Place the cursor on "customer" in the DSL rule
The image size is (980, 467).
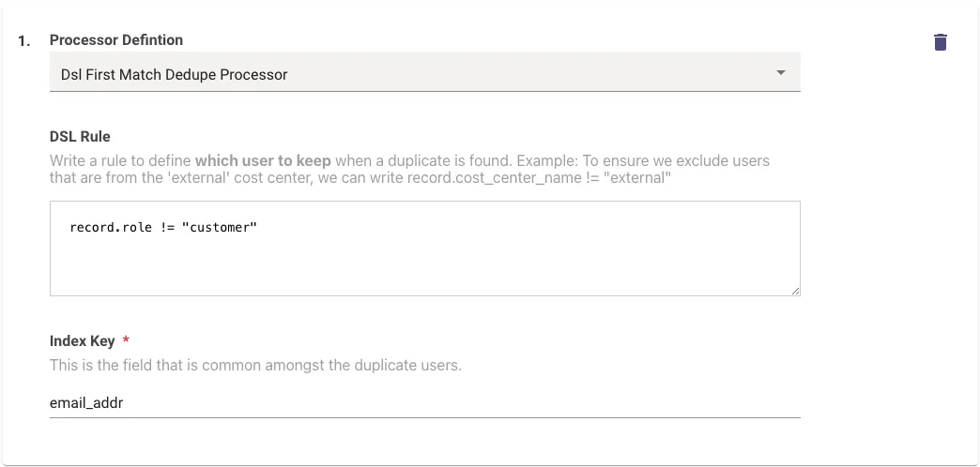click(220, 227)
